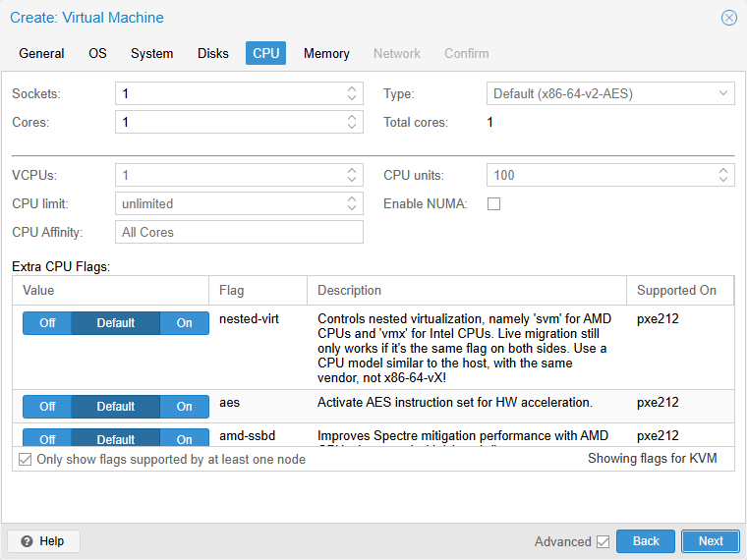747x560 pixels.
Task: Click the Description column header
Action: tap(467, 291)
